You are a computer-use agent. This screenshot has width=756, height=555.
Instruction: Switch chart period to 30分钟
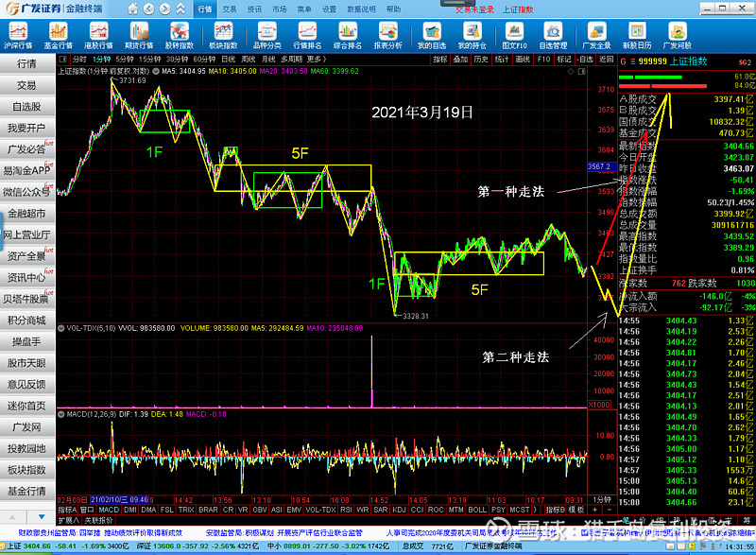point(177,60)
